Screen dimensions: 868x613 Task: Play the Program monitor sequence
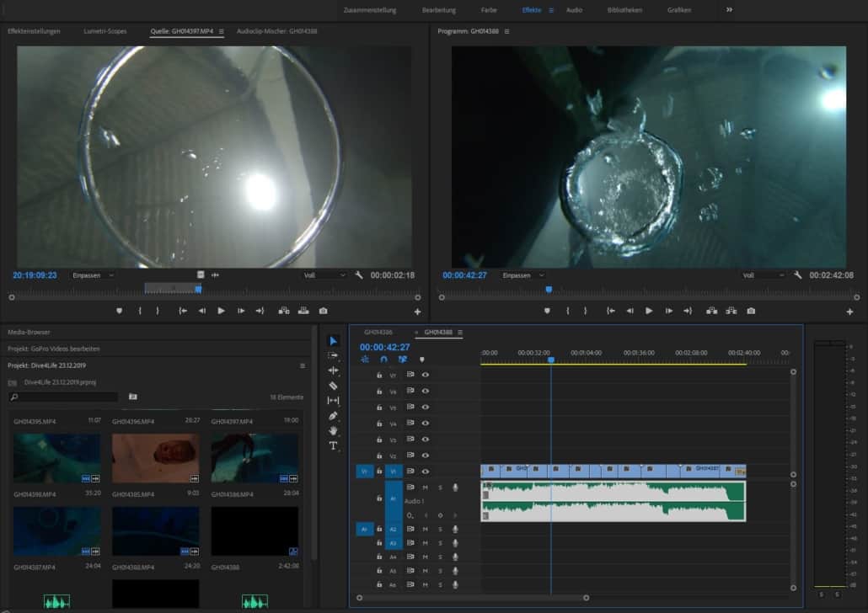(x=649, y=311)
